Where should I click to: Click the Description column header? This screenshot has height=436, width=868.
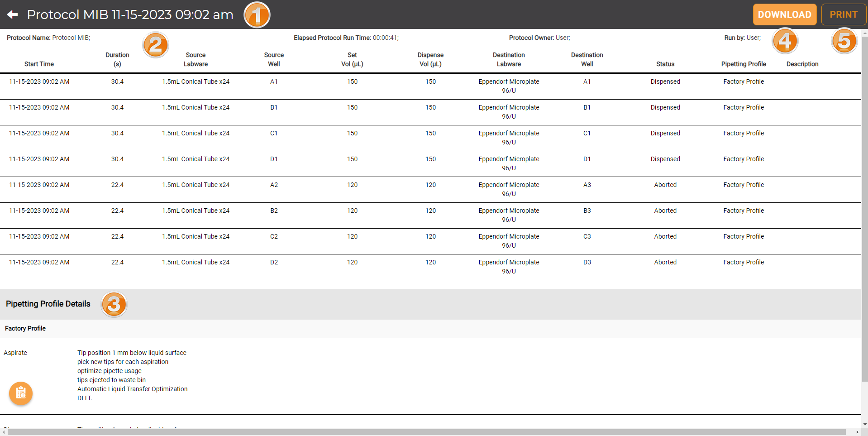click(x=802, y=64)
